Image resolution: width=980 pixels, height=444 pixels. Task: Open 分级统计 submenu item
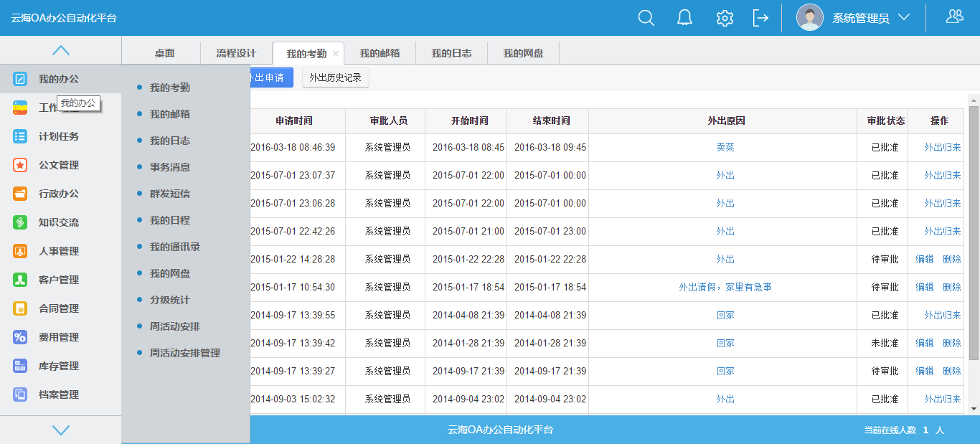[x=170, y=300]
